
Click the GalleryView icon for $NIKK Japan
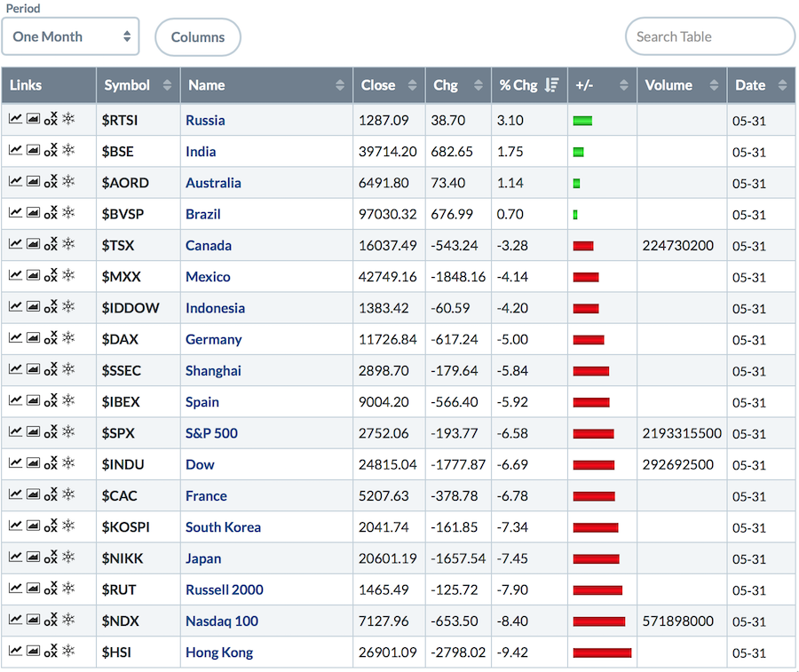(33, 557)
